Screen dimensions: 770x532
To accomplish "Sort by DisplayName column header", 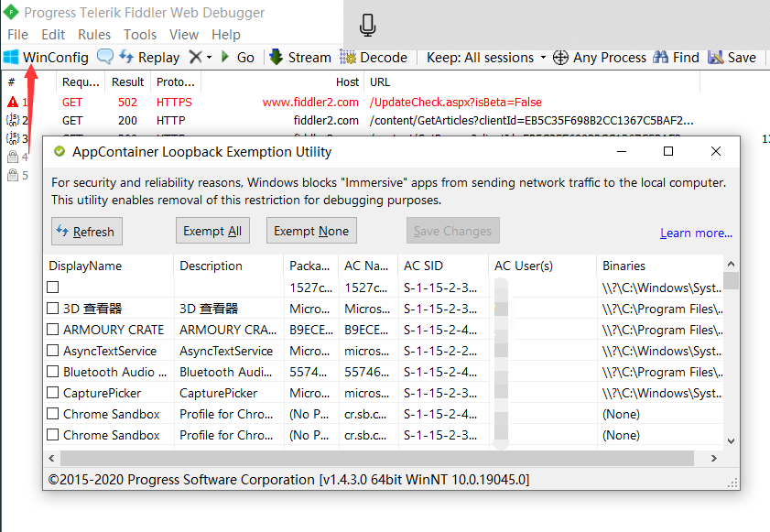I will click(x=109, y=266).
